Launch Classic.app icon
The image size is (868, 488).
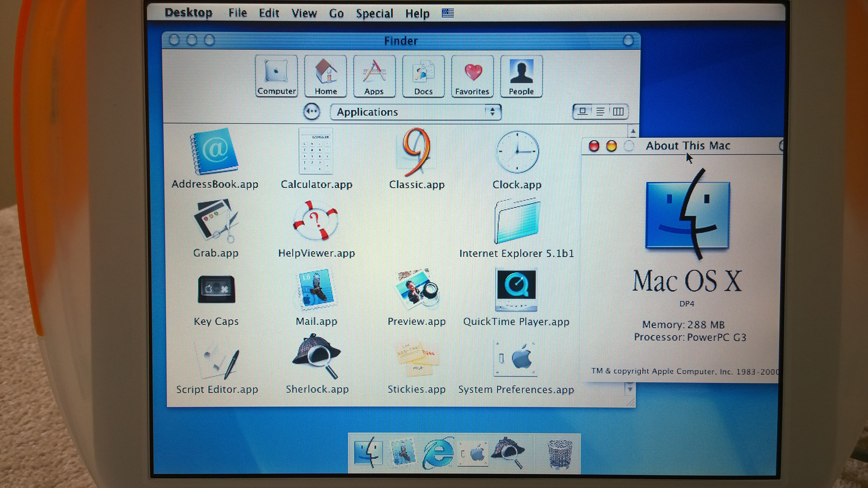pos(417,151)
